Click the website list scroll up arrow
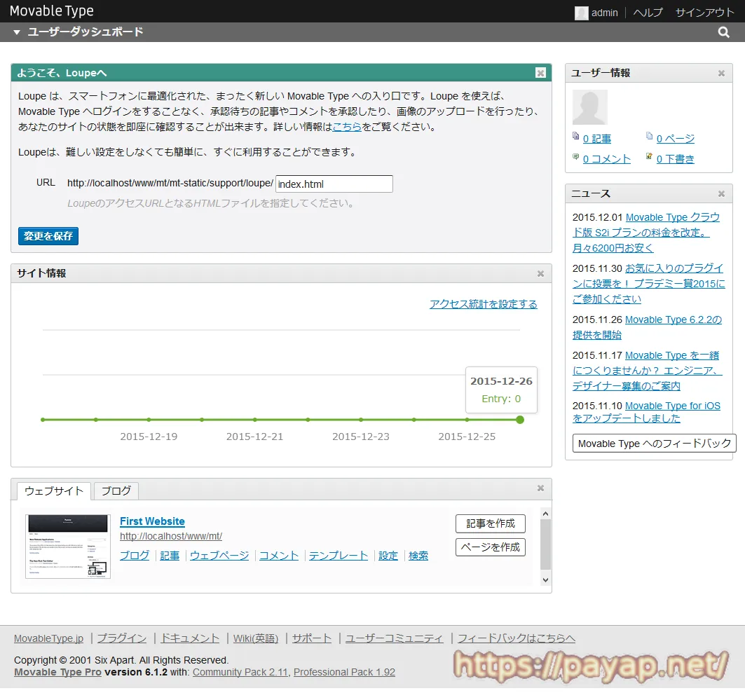The height and width of the screenshot is (700, 745). 545,514
